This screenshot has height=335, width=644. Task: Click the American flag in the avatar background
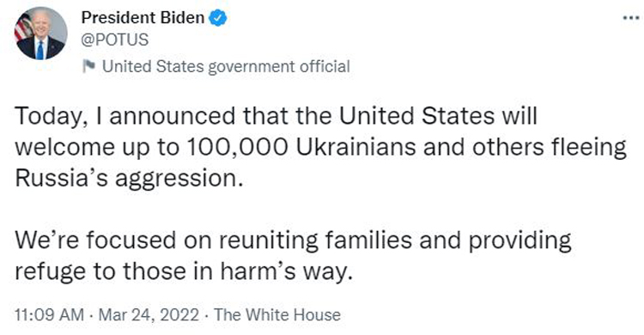tap(23, 28)
